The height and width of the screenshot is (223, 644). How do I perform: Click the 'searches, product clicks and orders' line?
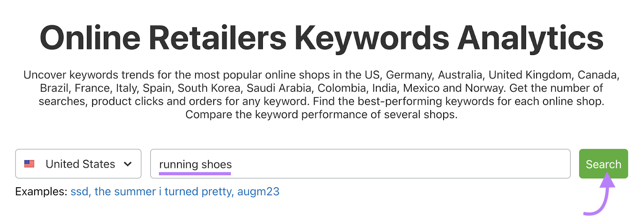[321, 101]
